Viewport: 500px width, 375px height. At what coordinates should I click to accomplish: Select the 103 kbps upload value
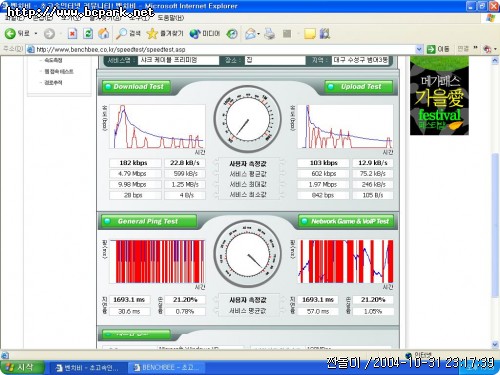coord(323,163)
